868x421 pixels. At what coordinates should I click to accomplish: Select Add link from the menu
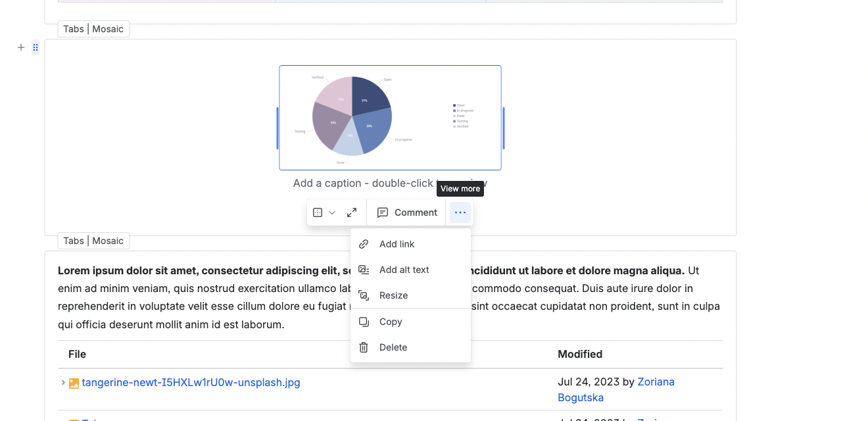coord(410,244)
